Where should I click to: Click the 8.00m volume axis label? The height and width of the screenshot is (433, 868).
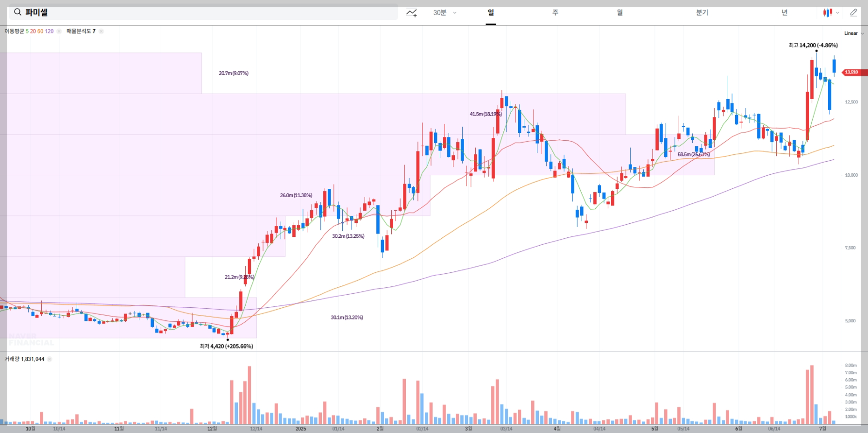click(x=851, y=366)
